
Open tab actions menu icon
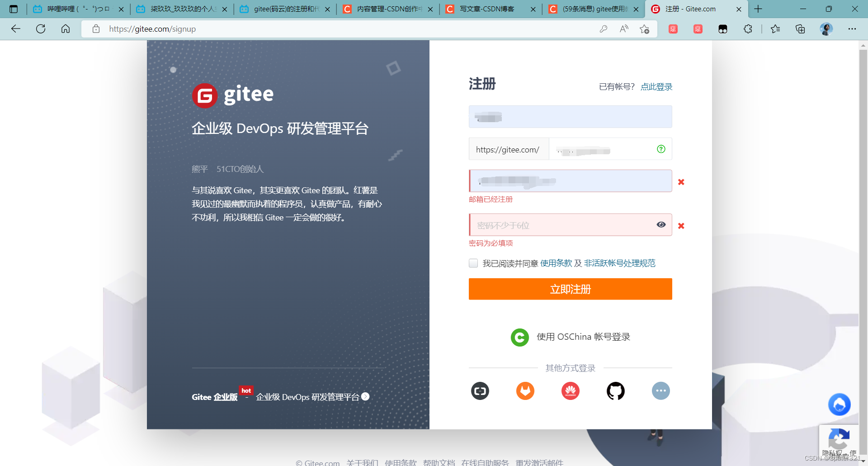[14, 9]
